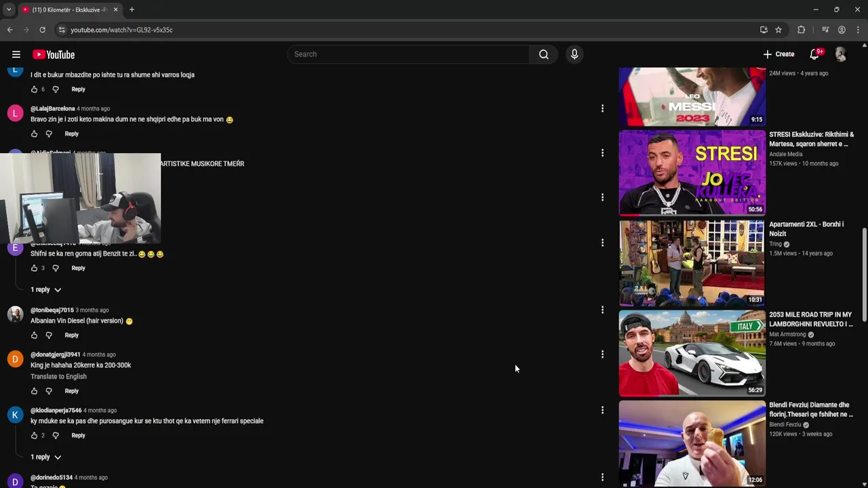The image size is (868, 488).
Task: Click Translate to English on @donatgjergji3941 comment
Action: [x=58, y=376]
